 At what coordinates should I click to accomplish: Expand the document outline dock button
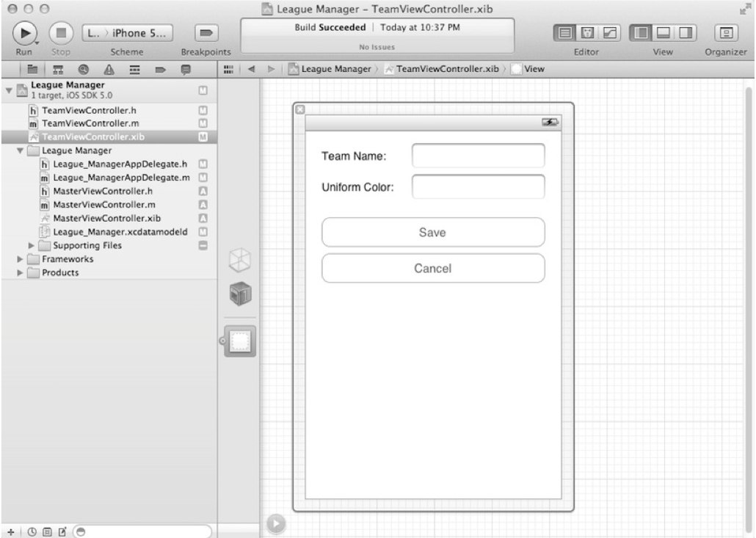tap(276, 523)
